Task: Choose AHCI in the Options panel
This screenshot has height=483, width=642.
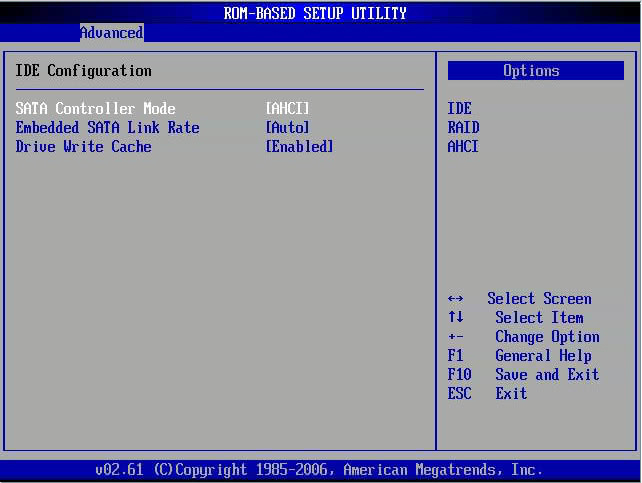Action: point(464,146)
